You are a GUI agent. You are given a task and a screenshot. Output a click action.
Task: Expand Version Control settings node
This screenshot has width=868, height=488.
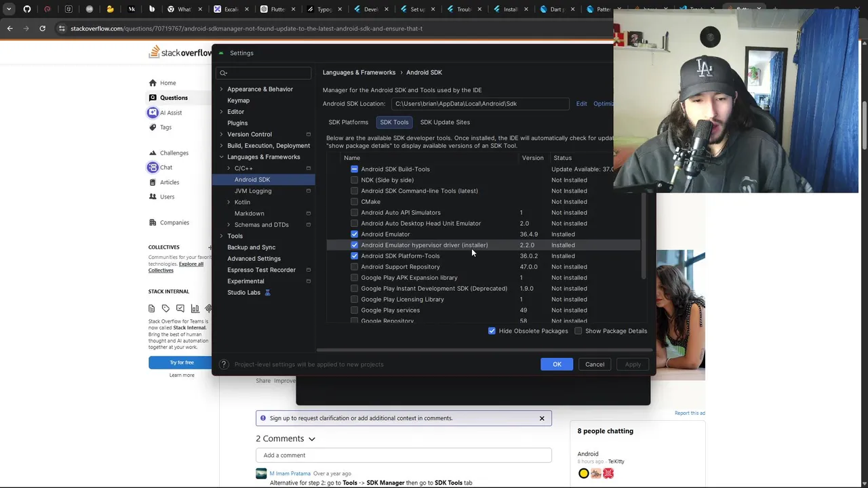coord(221,134)
